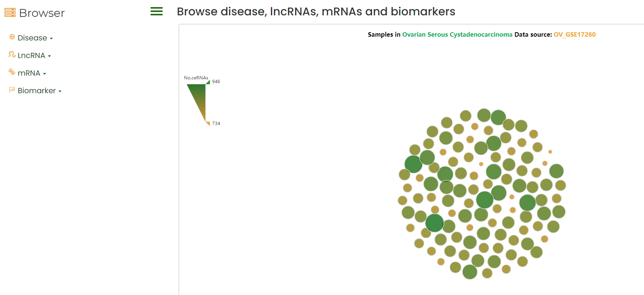This screenshot has width=644, height=295.
Task: Click the flag icon beside Biomarker
Action: (x=12, y=89)
